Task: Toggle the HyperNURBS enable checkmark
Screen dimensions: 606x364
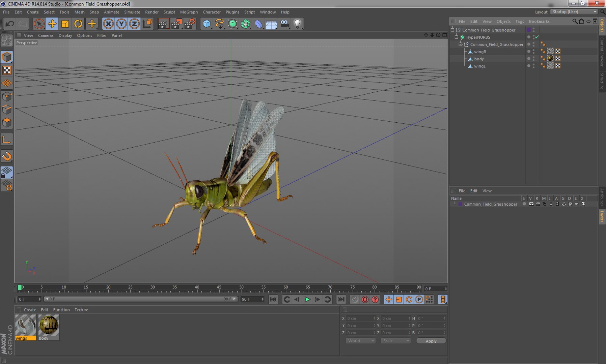Action: click(537, 37)
